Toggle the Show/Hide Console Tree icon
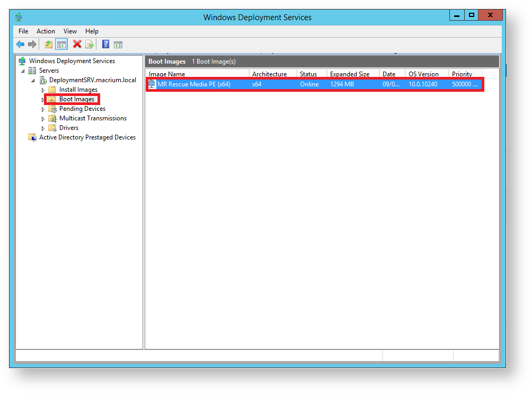This screenshot has height=394, width=532. (61, 44)
